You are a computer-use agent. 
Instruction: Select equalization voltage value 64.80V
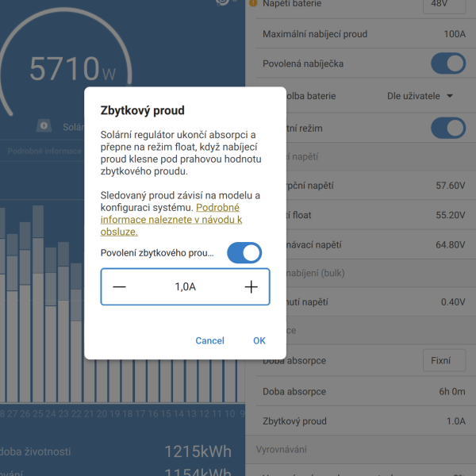(450, 244)
